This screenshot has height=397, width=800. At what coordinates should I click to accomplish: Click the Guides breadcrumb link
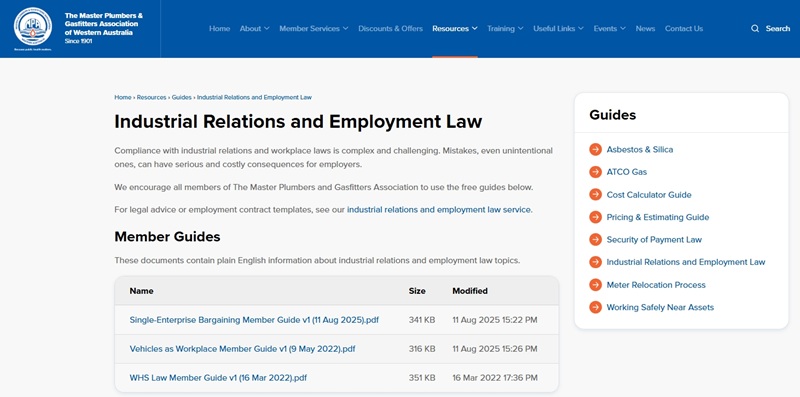coord(181,97)
